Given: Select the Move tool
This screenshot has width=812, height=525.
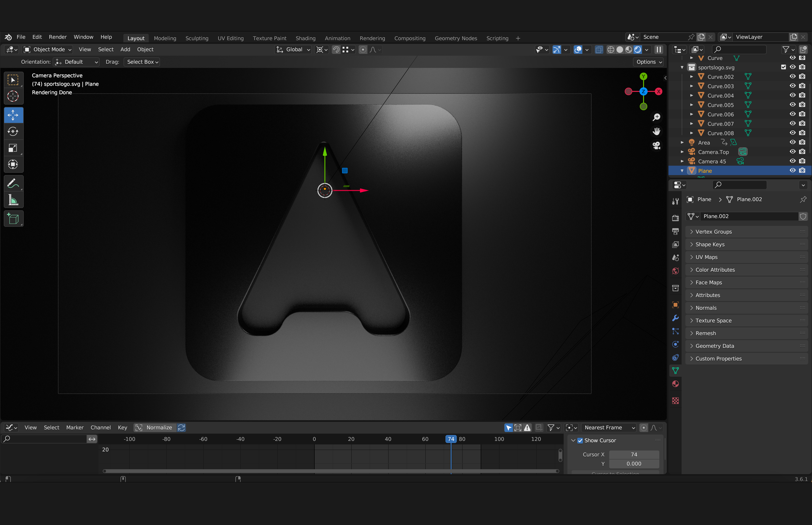Looking at the screenshot, I should click(x=13, y=115).
